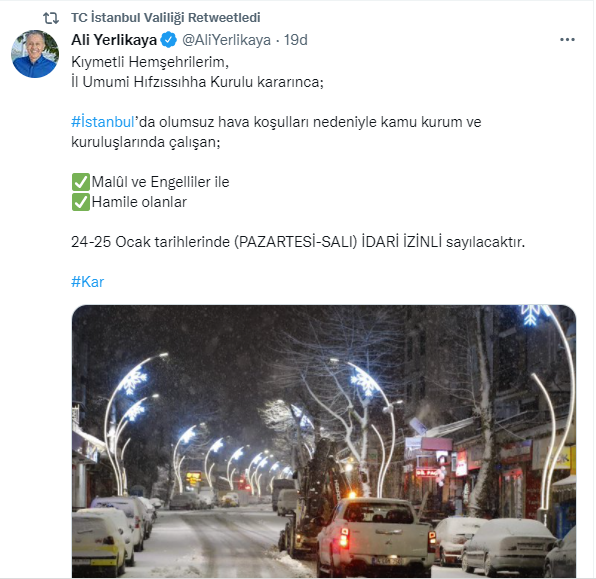Screen dimensions: 596x579
Task: Click the Malûl ve Engelliler ile text
Action: pos(160,182)
